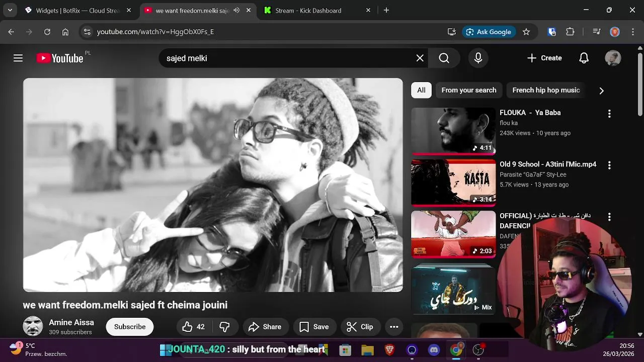The height and width of the screenshot is (362, 644).
Task: Play the DAFENCII video thumbnail
Action: 453,234
